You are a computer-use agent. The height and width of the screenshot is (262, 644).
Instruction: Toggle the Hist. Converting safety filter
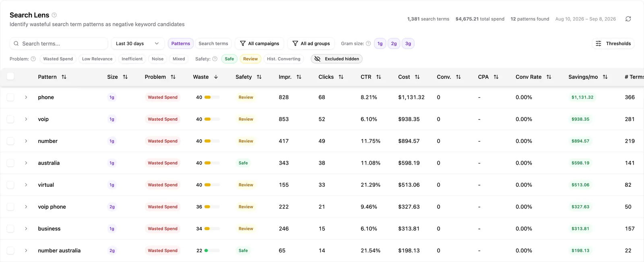click(284, 59)
